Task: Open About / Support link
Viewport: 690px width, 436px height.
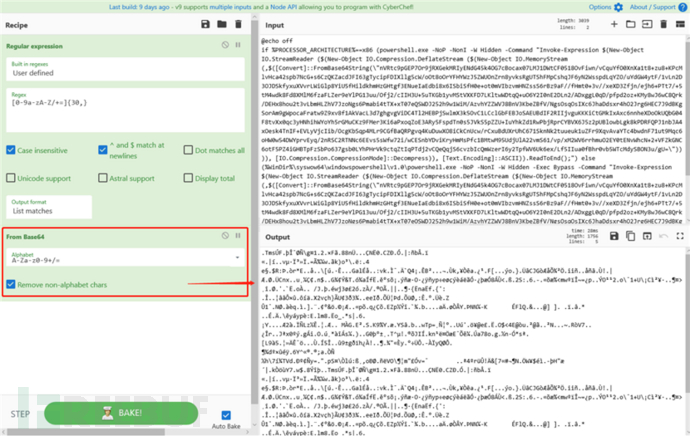Action: click(x=652, y=7)
